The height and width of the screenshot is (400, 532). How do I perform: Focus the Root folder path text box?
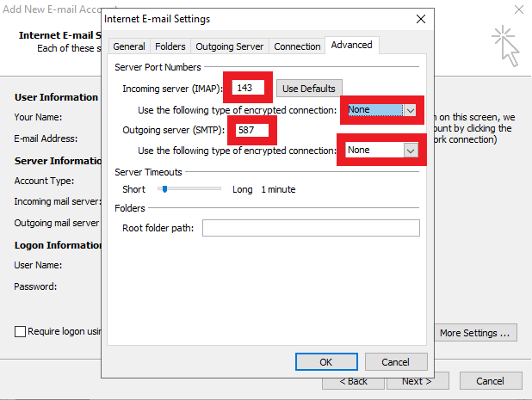tap(310, 228)
